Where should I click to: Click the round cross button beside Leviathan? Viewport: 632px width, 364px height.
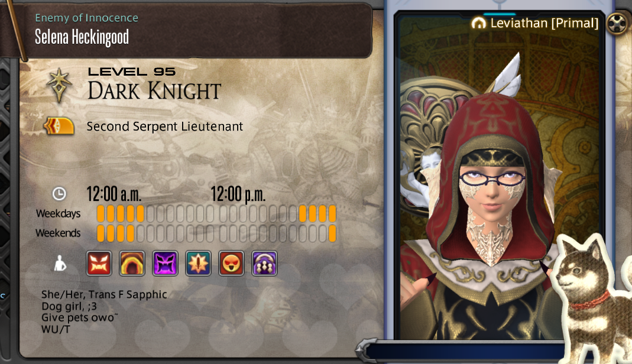coord(617,24)
